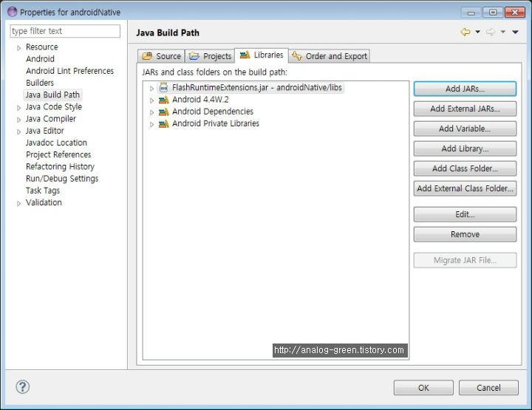Expand the Resource tree node
The height and width of the screenshot is (410, 532).
point(18,48)
